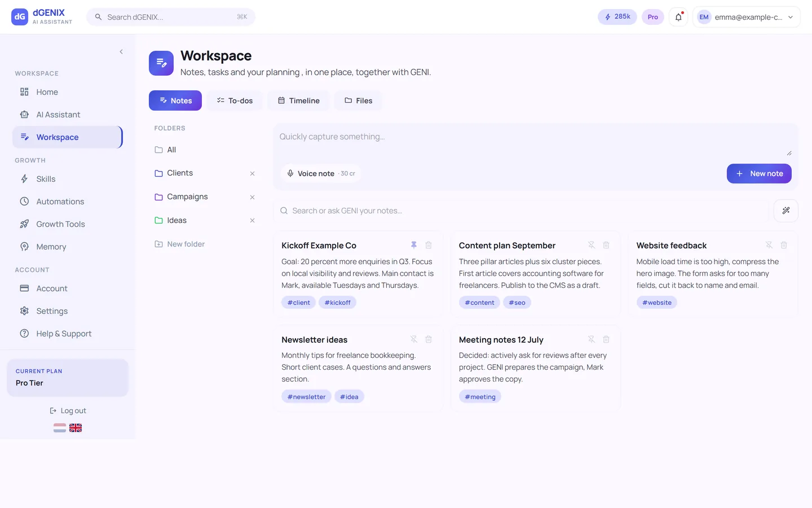Select the Notes tab

(x=175, y=100)
